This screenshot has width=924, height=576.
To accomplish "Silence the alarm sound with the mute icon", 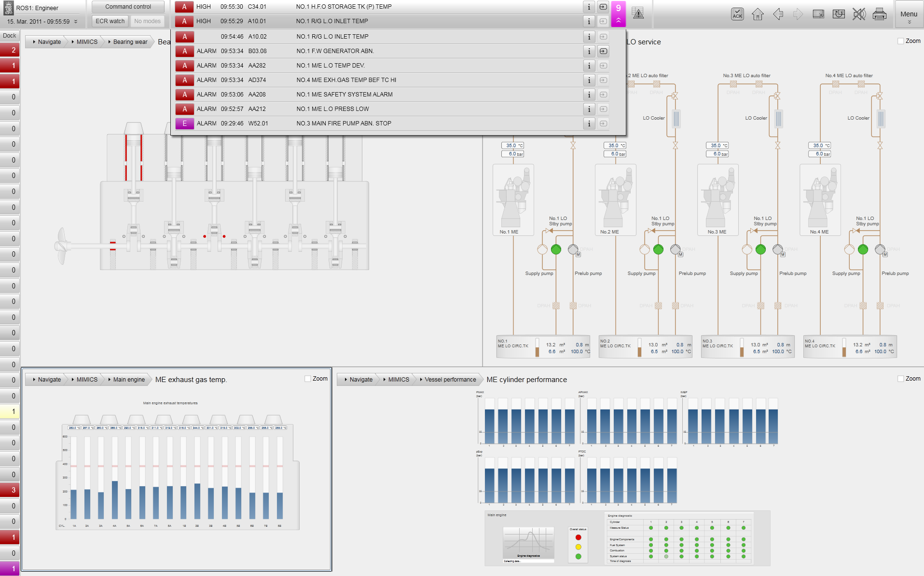I will [859, 14].
